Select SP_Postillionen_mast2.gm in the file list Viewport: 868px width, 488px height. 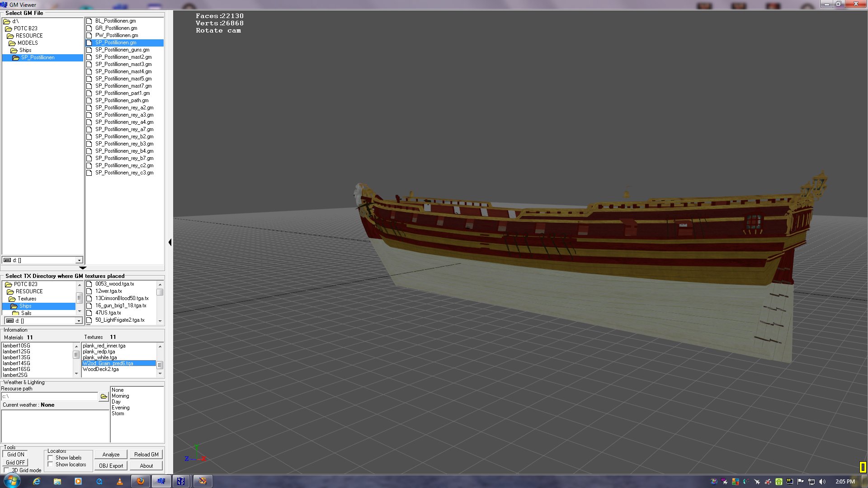click(123, 57)
